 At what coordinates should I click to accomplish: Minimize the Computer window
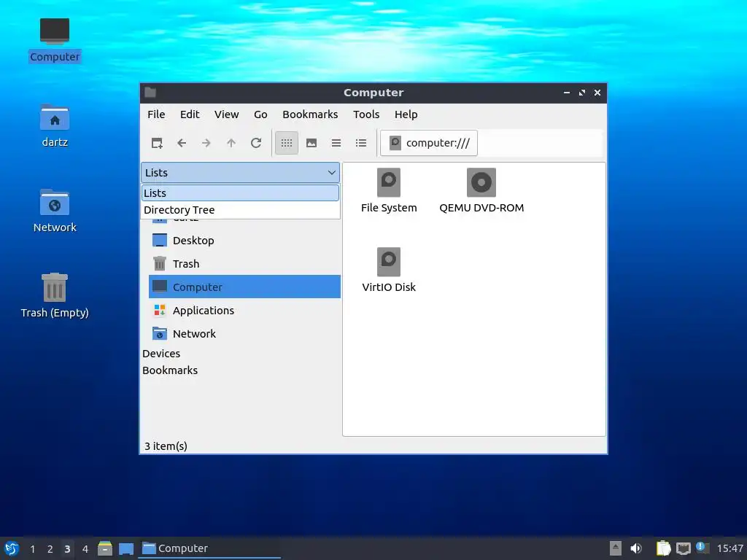(566, 93)
